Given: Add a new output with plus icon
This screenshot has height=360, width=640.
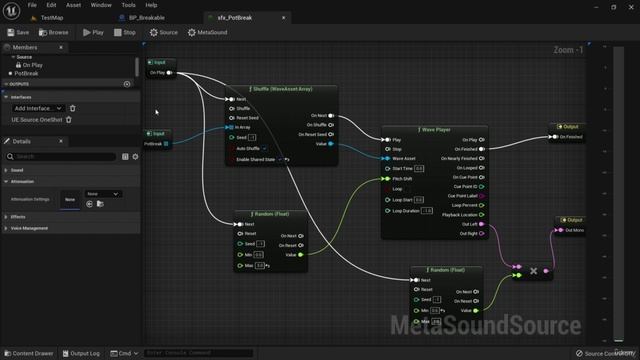Looking at the screenshot, I should 127,84.
